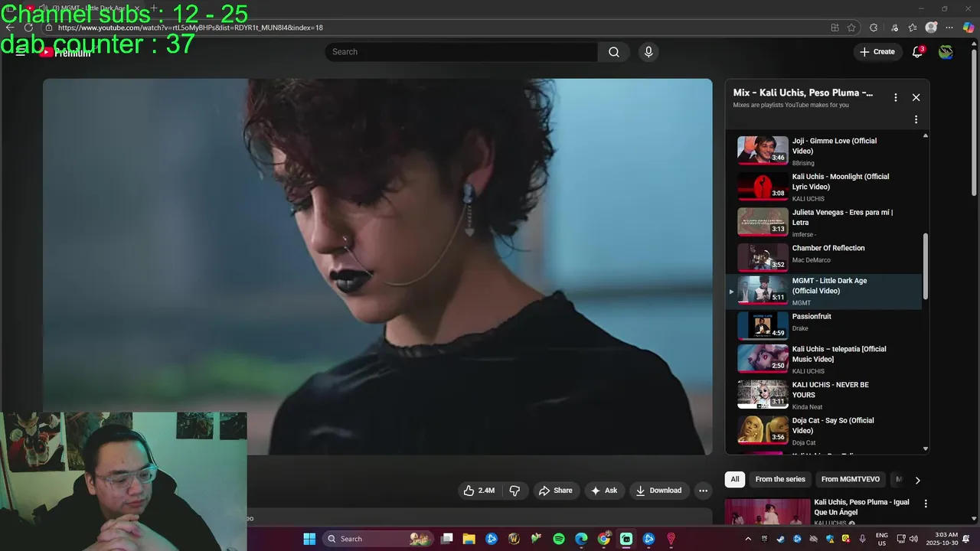Play Doja Cat - Say So from playlist
Viewport: 980px width, 551px height.
pyautogui.click(x=825, y=431)
